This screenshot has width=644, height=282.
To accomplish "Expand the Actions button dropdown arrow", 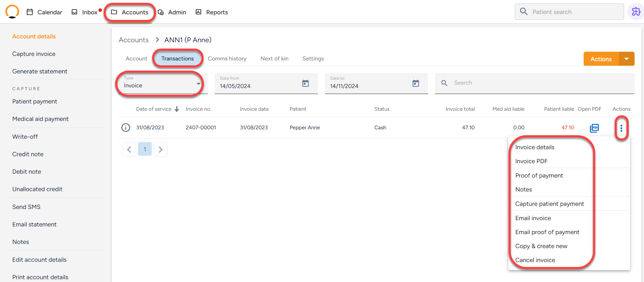I will coord(627,59).
